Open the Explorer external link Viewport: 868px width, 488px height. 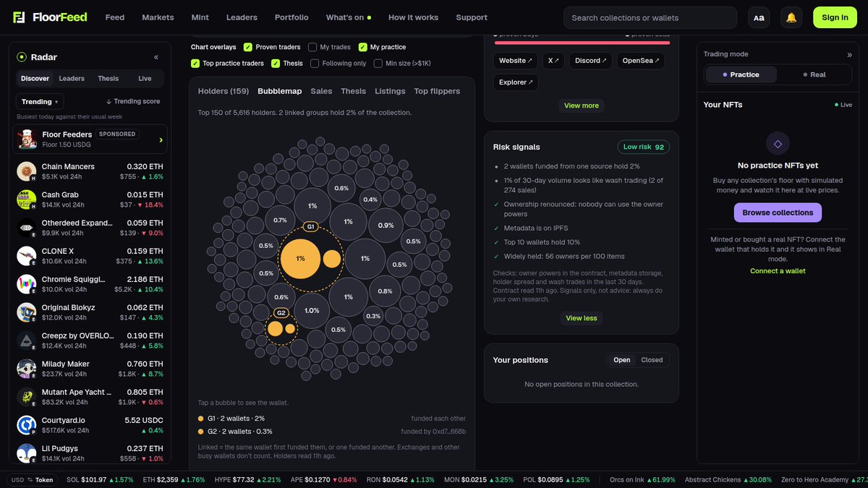click(516, 82)
